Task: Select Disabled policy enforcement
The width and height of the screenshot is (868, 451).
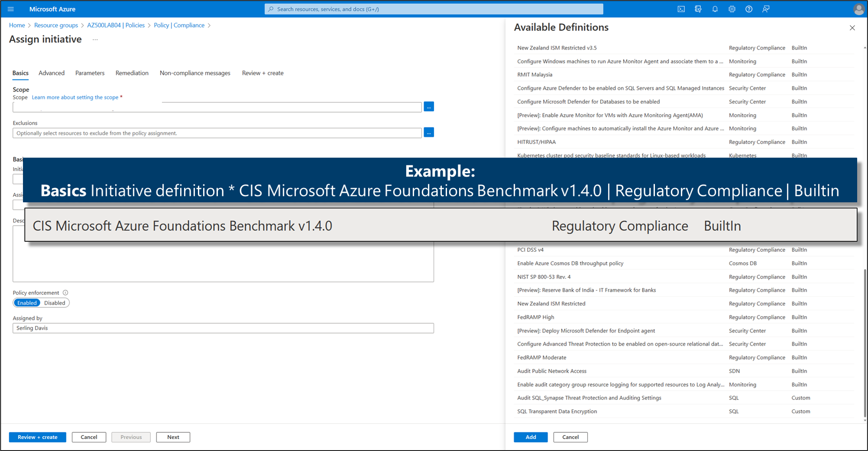Action: [x=55, y=303]
